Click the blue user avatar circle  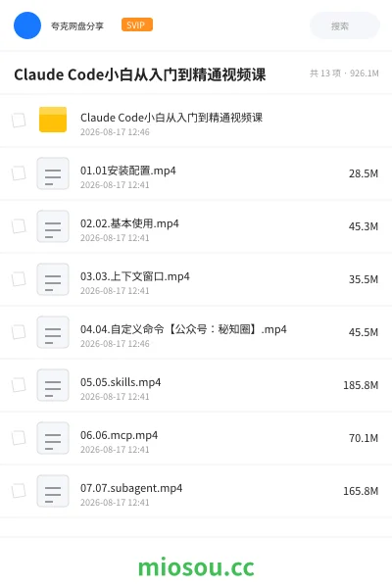click(27, 25)
